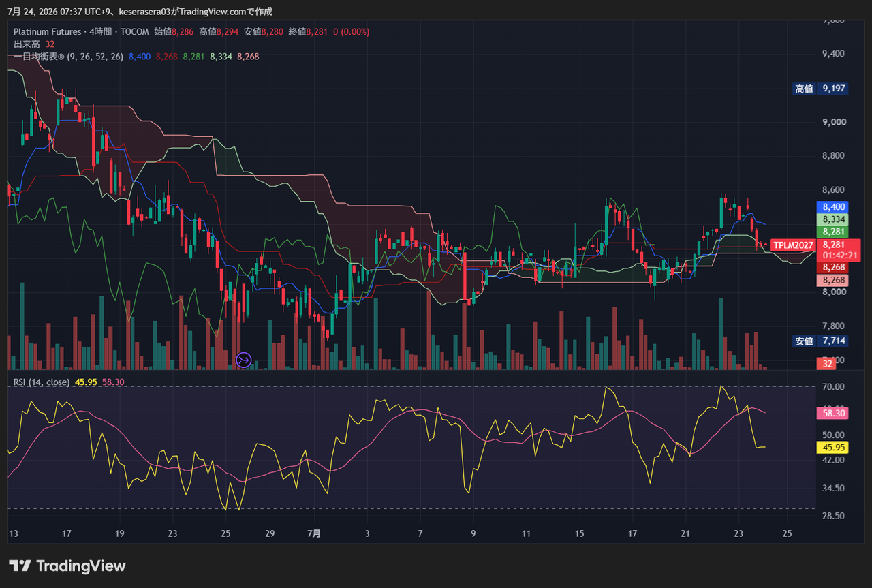Click the light green 8,334 value in the Ichimoku legend
This screenshot has width=872, height=588.
[221, 57]
